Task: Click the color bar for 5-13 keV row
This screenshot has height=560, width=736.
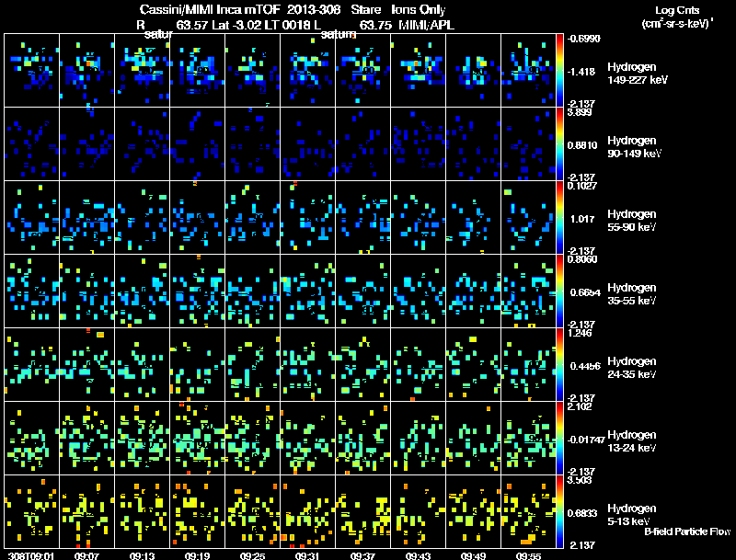Action: point(559,511)
